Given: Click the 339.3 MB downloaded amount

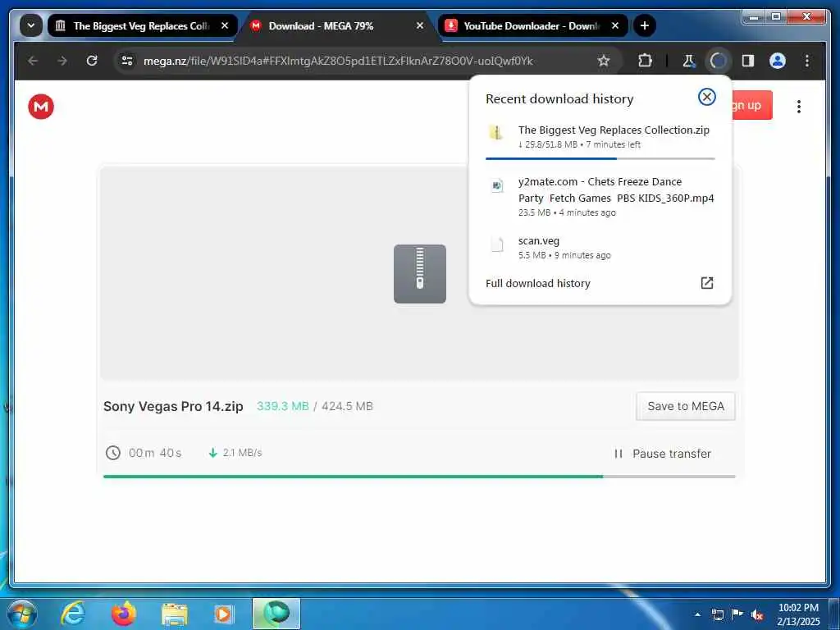Looking at the screenshot, I should [282, 406].
